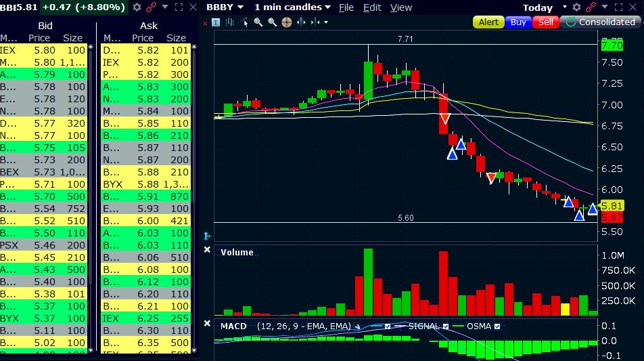This screenshot has height=361, width=644.
Task: Select the text annotation tool in chart toolbar
Action: [x=216, y=22]
